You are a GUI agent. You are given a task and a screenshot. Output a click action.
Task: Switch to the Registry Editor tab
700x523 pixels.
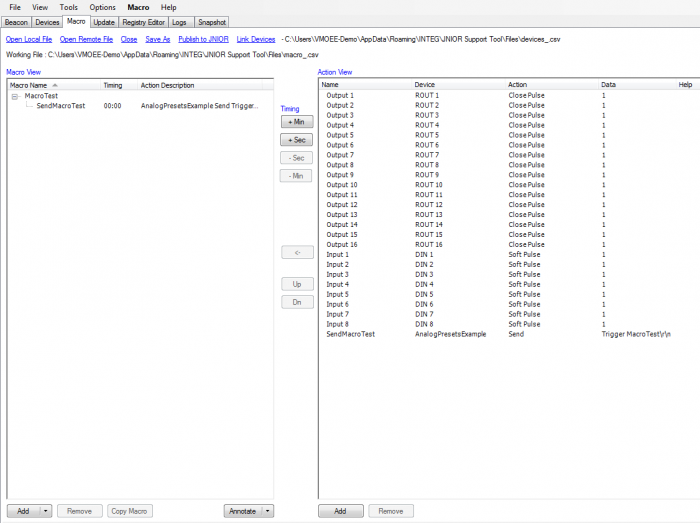pyautogui.click(x=143, y=22)
